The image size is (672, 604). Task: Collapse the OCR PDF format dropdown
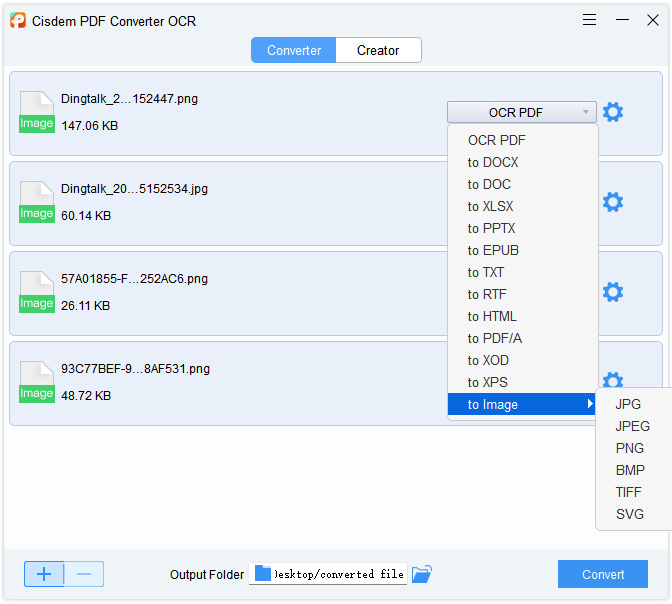(522, 112)
